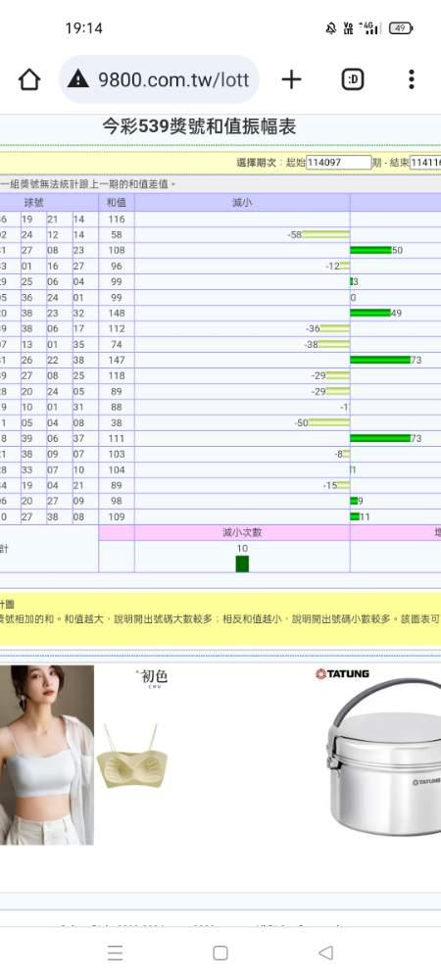Screen dimensions: 441x980
Task: Click the 球號 column header
Action: point(34,203)
